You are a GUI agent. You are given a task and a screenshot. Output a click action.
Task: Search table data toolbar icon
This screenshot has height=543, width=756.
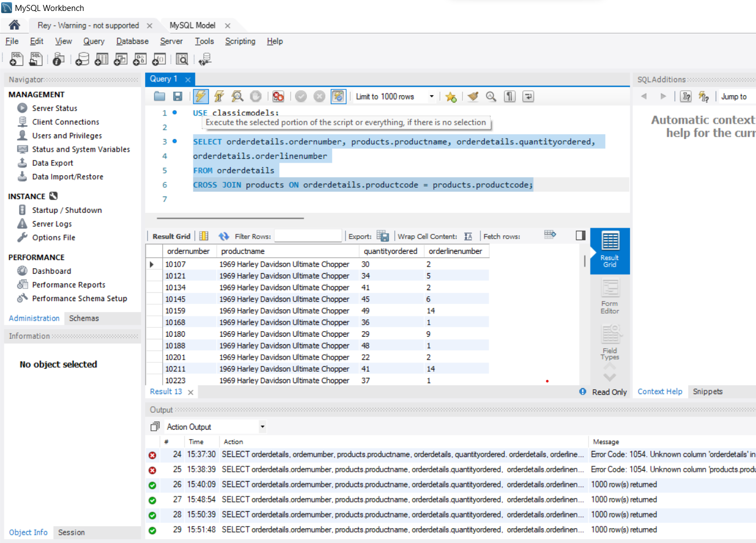click(182, 59)
